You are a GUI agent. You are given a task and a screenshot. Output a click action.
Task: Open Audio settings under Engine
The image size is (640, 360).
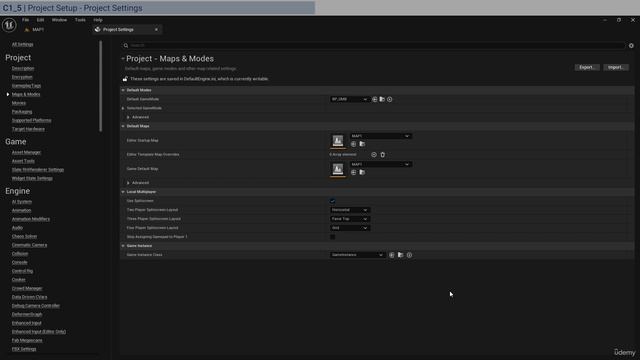coord(17,227)
